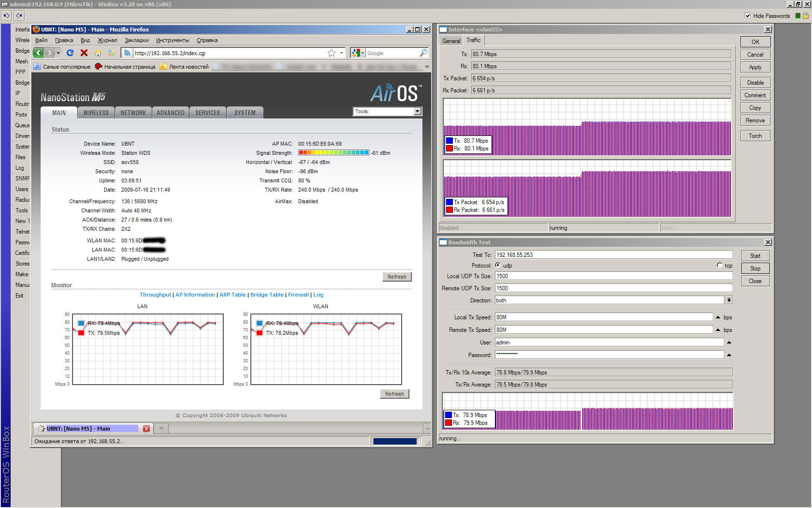
Task: Reload the page with Firefox refresh icon
Action: click(x=70, y=53)
